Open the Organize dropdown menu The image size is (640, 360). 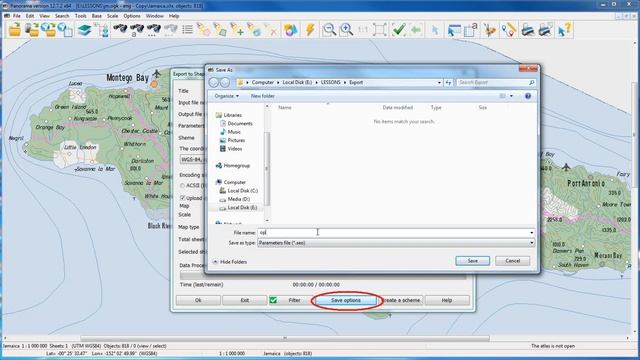(227, 96)
